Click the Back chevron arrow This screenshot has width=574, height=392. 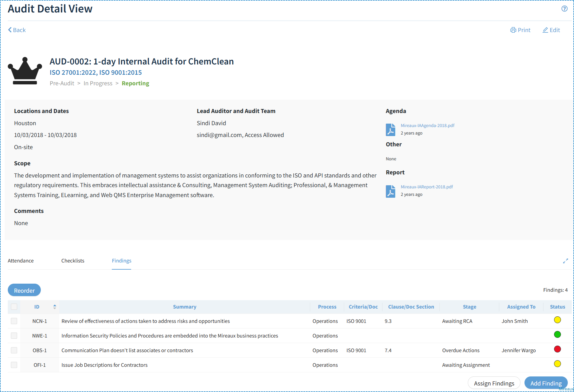tap(10, 30)
